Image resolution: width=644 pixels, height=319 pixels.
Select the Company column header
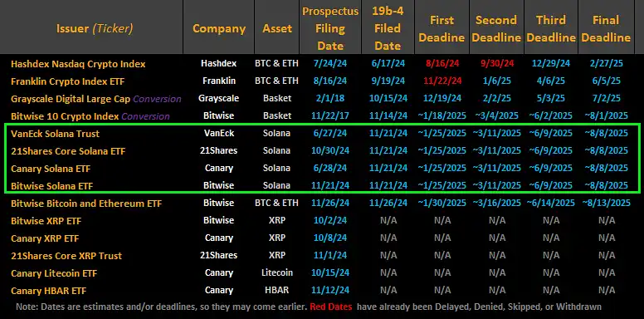tap(219, 28)
